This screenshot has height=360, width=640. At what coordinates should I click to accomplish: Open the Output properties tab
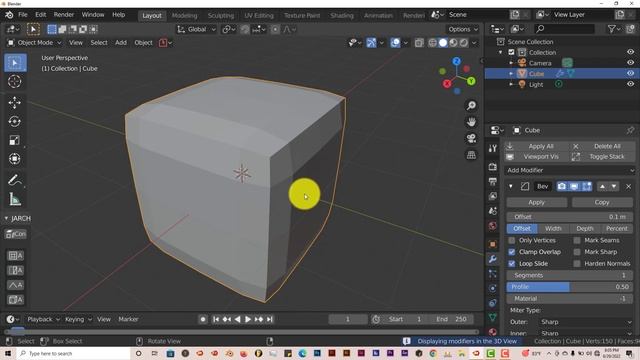click(x=493, y=181)
